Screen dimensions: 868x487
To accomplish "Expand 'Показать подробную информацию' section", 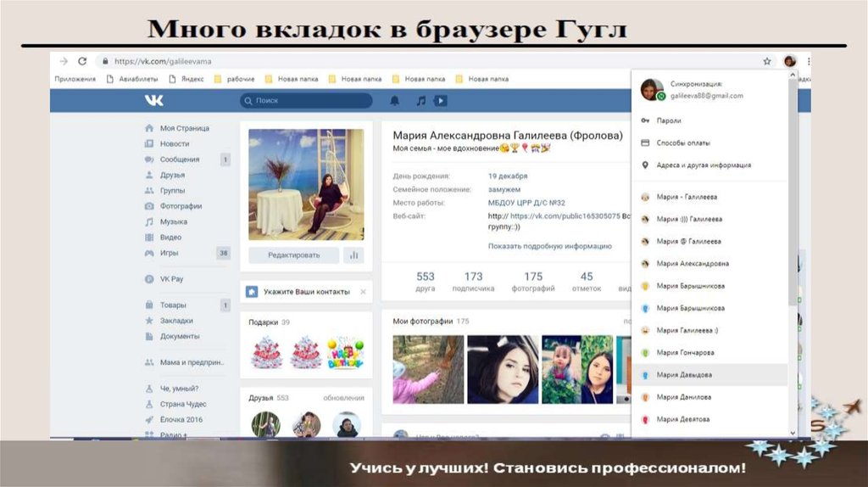I will (549, 246).
